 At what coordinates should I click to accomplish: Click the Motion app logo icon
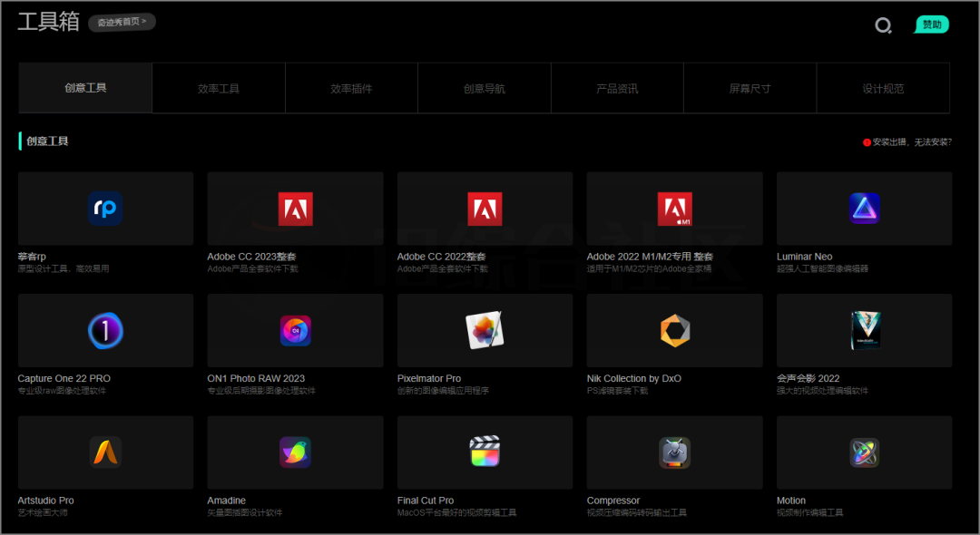coord(865,452)
